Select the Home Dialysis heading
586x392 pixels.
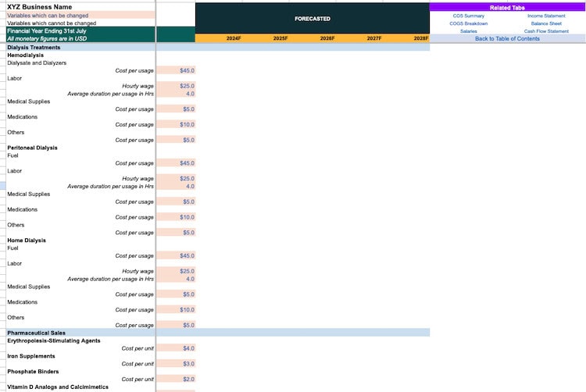tap(27, 241)
